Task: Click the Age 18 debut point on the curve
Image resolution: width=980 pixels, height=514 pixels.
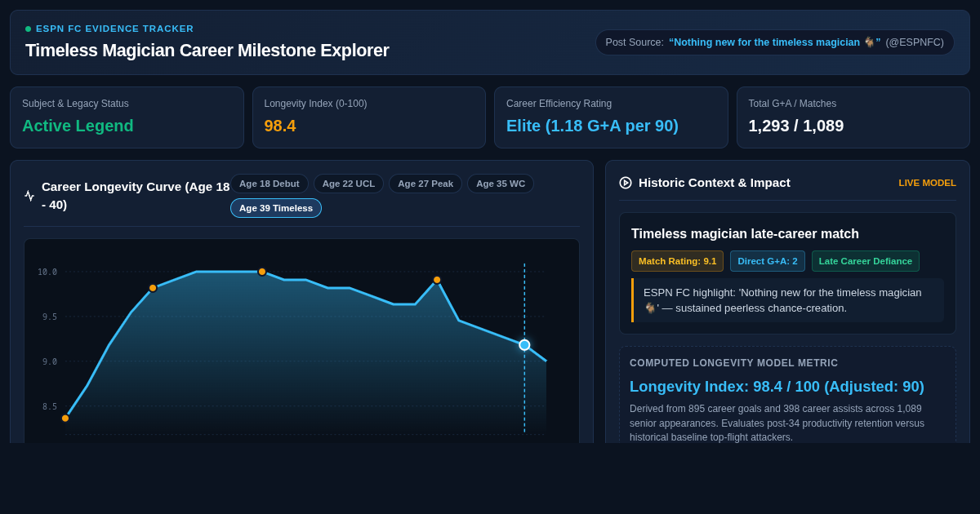Action: pyautogui.click(x=65, y=419)
